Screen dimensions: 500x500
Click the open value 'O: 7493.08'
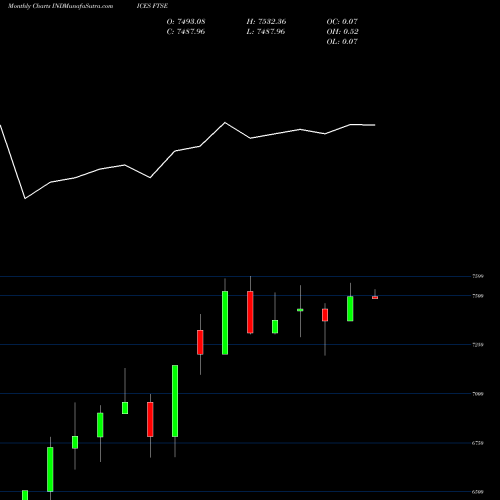click(x=186, y=22)
